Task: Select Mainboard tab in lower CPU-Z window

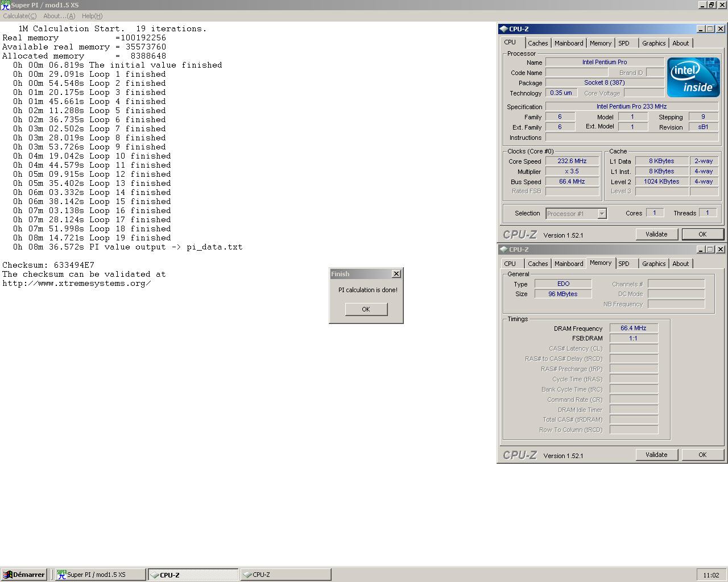Action: (x=569, y=264)
